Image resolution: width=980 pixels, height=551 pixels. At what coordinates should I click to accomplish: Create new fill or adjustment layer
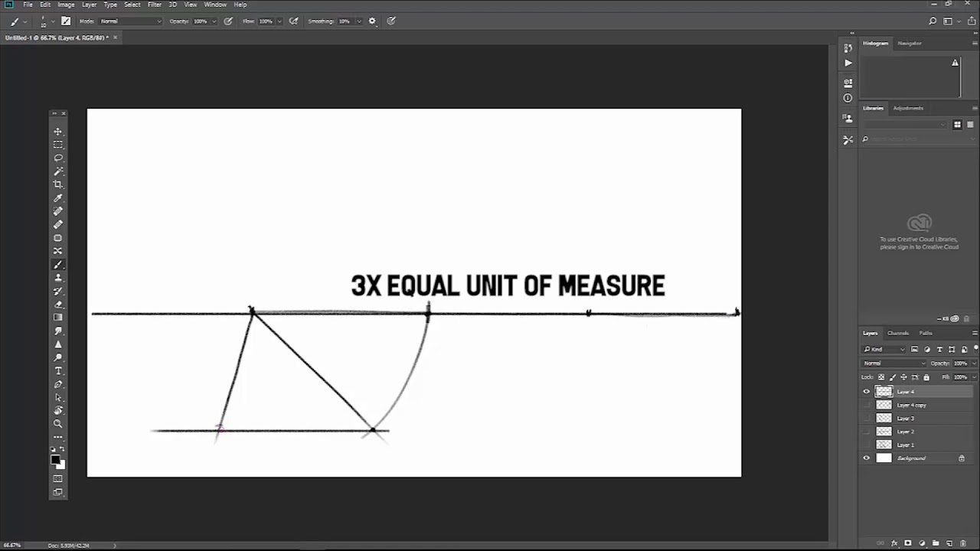pos(922,543)
